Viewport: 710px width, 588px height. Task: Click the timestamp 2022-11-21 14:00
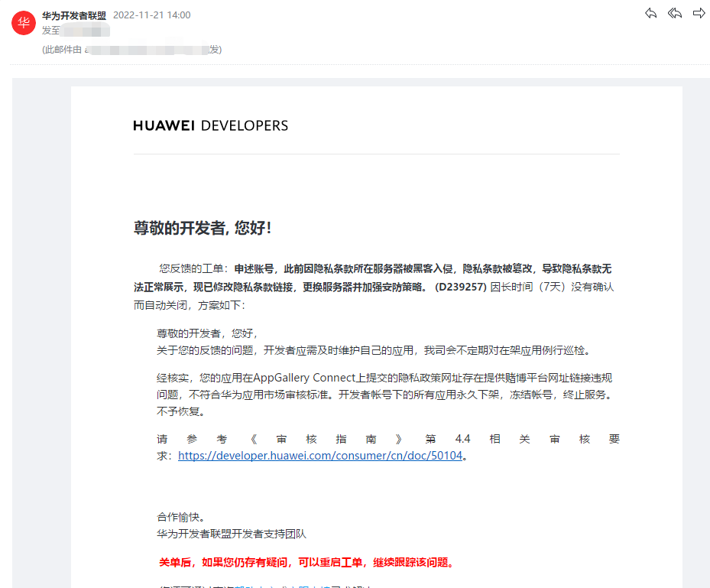tap(151, 15)
